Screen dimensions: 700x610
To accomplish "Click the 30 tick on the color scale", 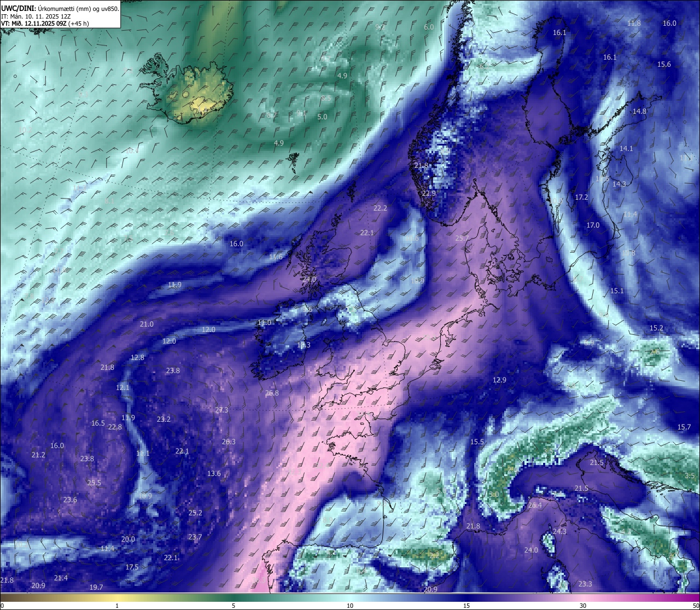I will coord(583,606).
